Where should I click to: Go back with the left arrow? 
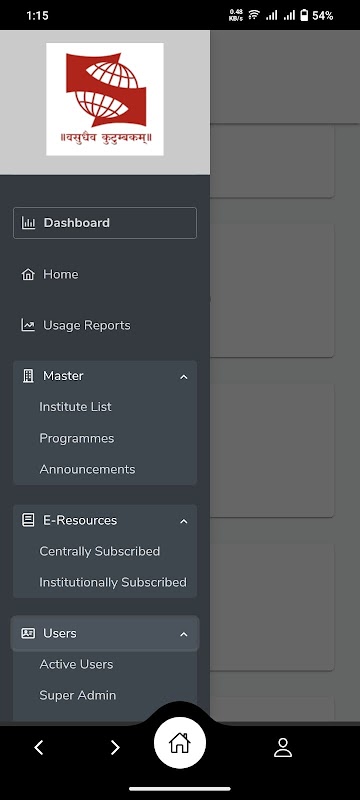coord(39,747)
